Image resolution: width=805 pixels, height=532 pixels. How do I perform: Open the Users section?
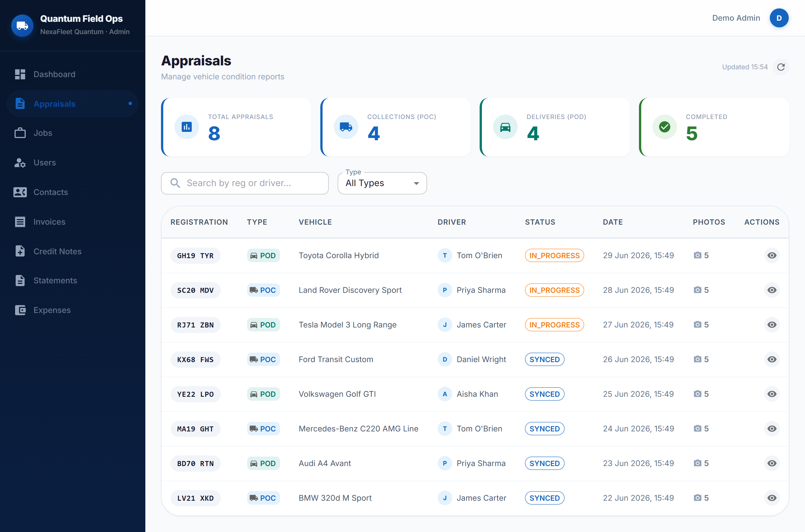pos(72,163)
